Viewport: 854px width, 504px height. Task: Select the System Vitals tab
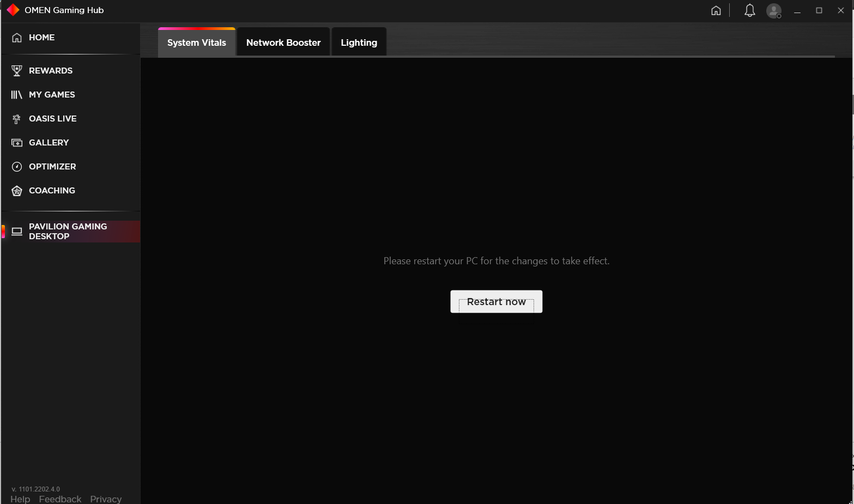tap(196, 42)
